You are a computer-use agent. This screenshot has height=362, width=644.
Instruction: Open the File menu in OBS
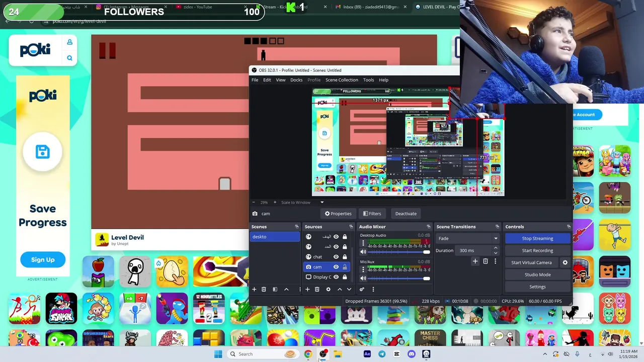coord(255,80)
